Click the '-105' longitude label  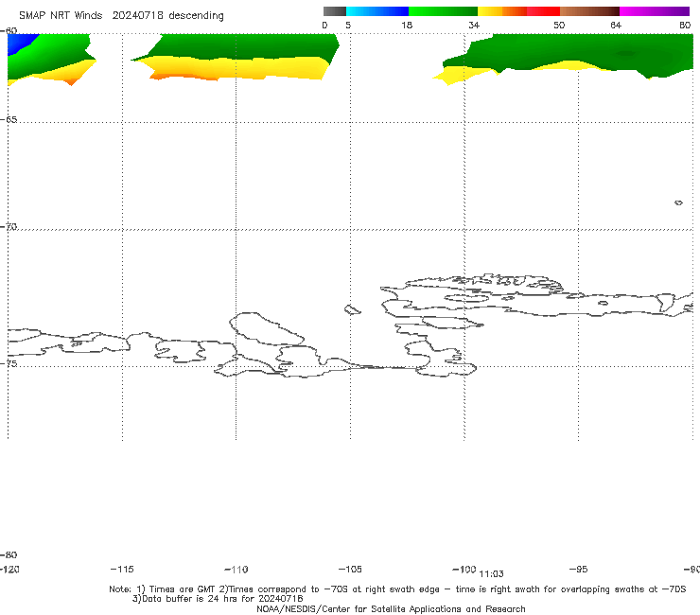click(350, 570)
